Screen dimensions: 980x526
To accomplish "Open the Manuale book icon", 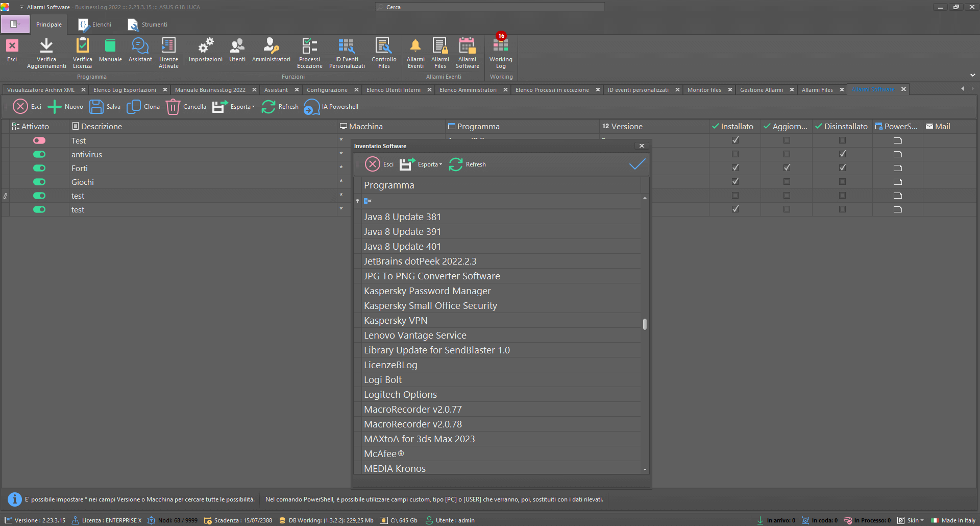I will point(110,46).
